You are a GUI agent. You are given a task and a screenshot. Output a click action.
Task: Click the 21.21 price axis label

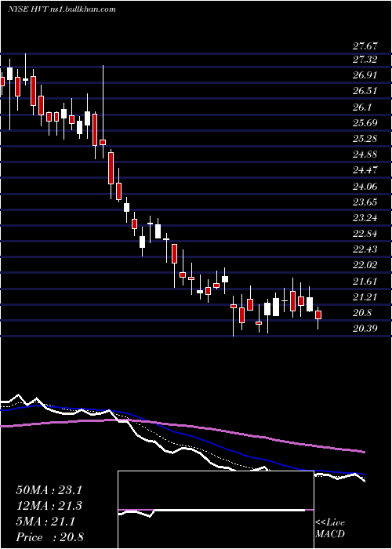(x=365, y=297)
